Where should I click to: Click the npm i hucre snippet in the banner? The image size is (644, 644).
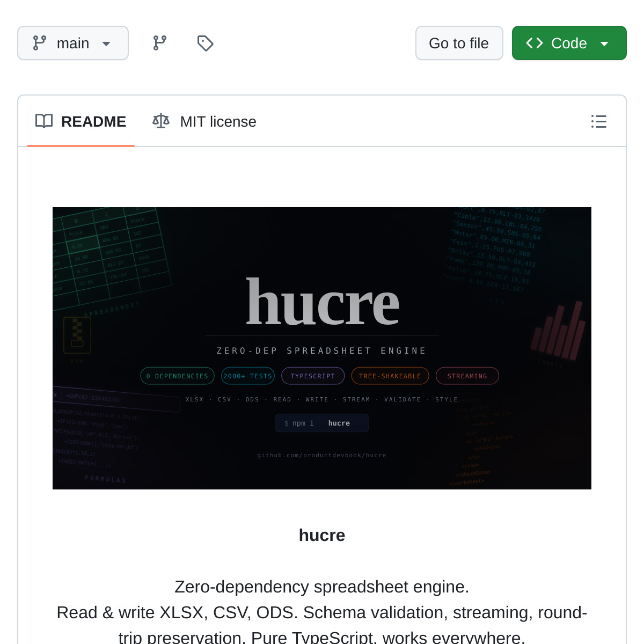(321, 423)
